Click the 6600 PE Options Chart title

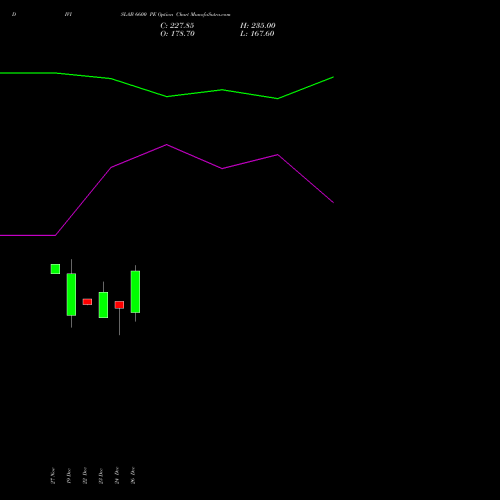[x=175, y=15]
